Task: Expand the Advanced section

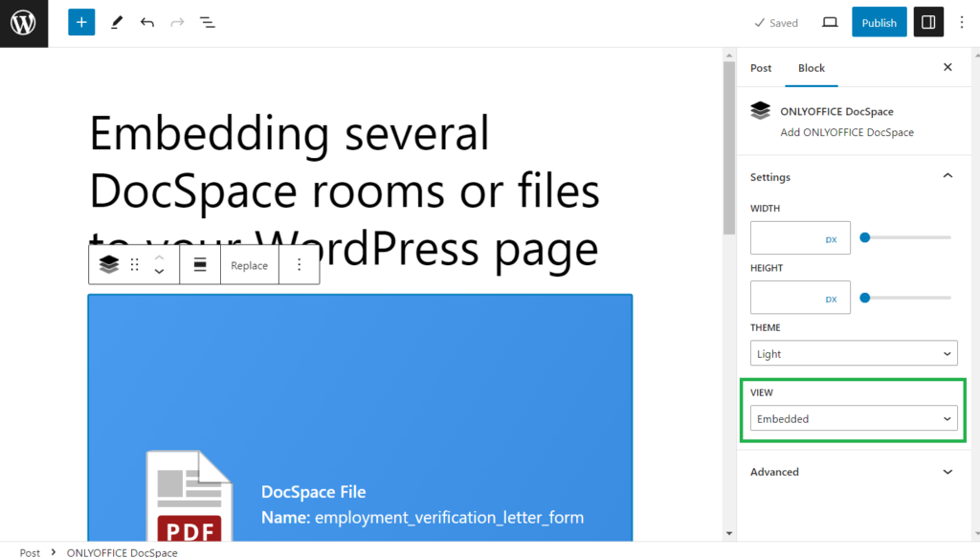Action: coord(853,471)
